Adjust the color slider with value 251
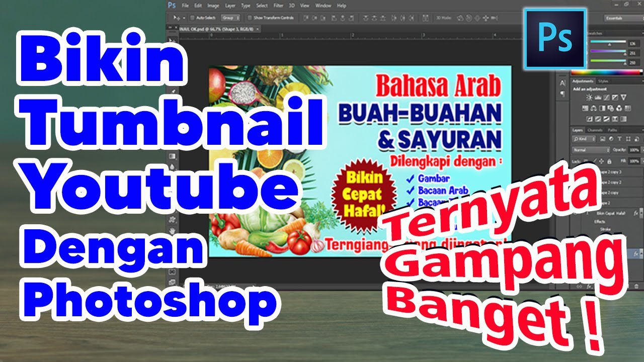This screenshot has height=362, width=644. point(608,53)
